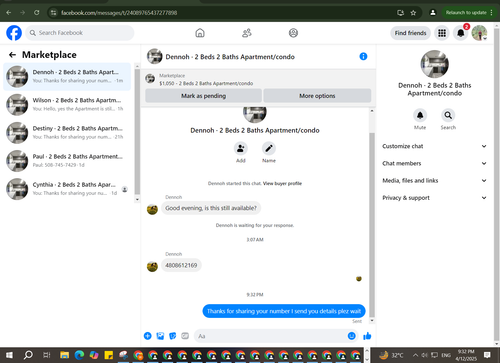Click the Search Facebook field
This screenshot has height=363, width=500.
click(80, 33)
